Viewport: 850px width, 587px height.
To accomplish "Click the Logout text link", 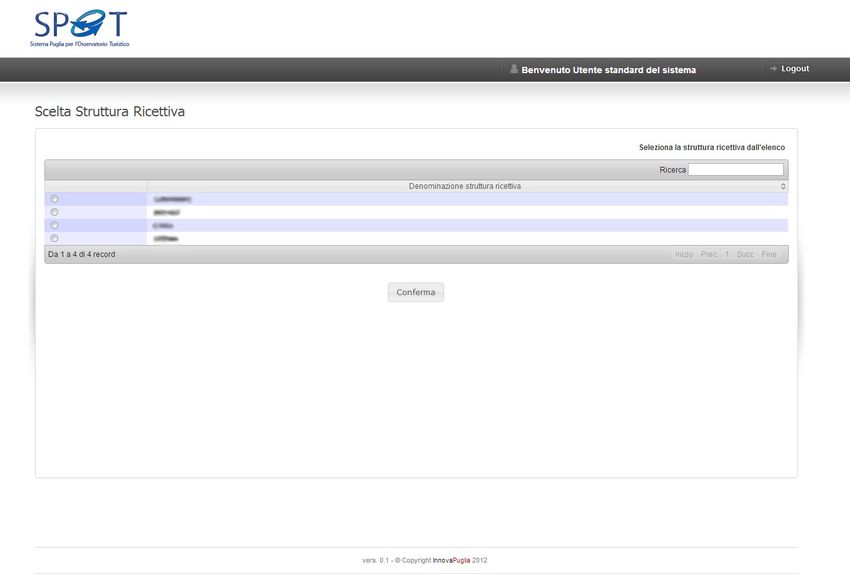I will tap(795, 69).
